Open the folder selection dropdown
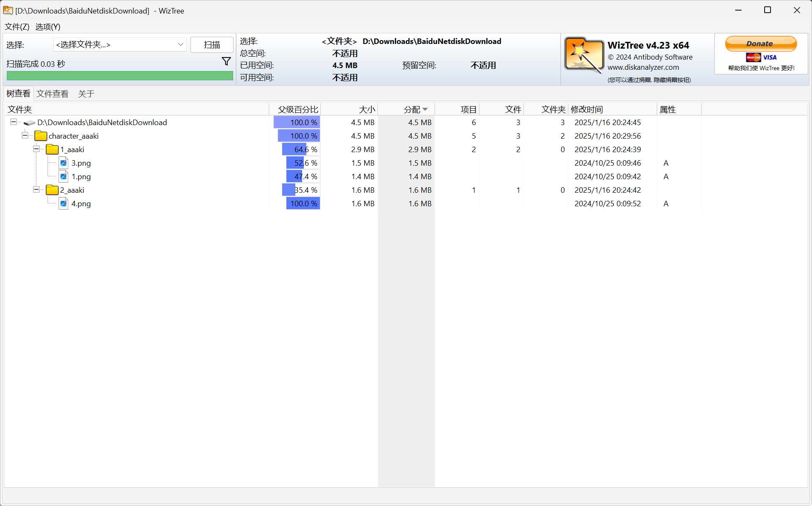 pos(180,45)
